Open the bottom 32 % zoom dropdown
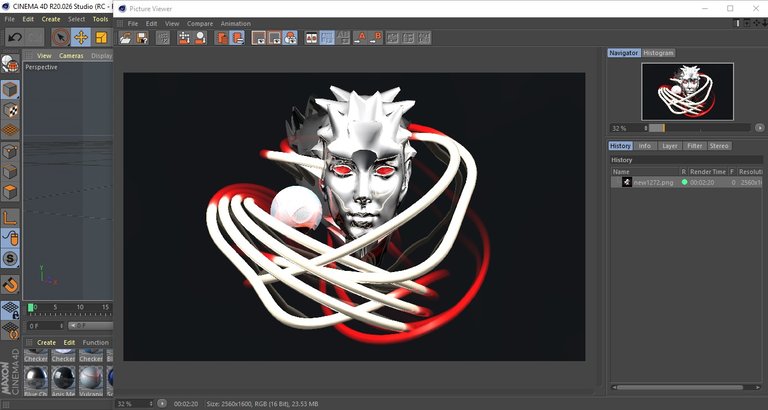 click(136, 404)
